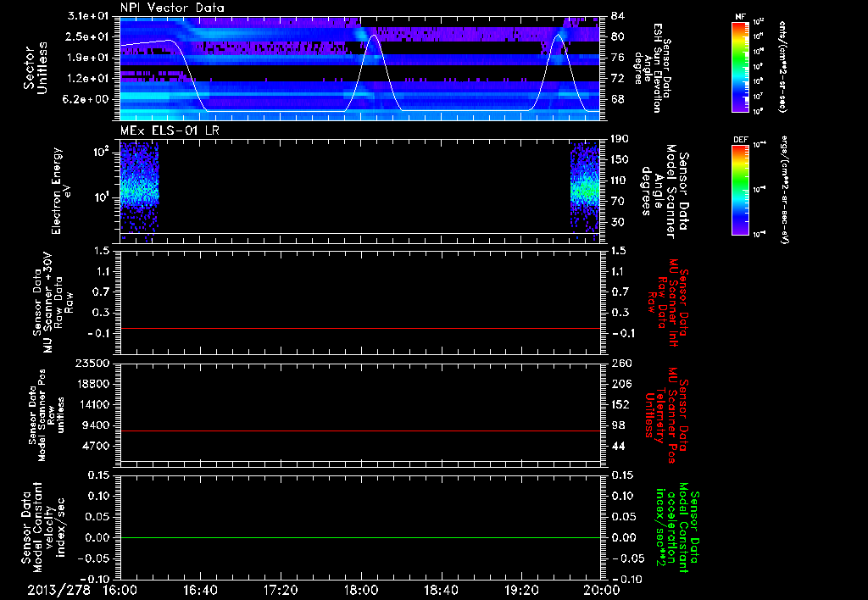The height and width of the screenshot is (600, 868).
Task: Click the white Sun elevation peak near 18:00
Action: click(374, 36)
